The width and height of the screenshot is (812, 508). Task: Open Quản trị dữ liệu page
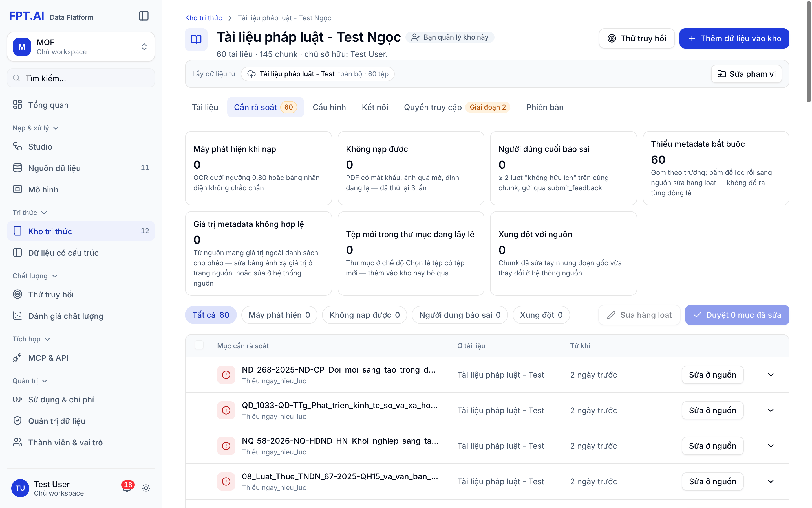click(x=81, y=421)
